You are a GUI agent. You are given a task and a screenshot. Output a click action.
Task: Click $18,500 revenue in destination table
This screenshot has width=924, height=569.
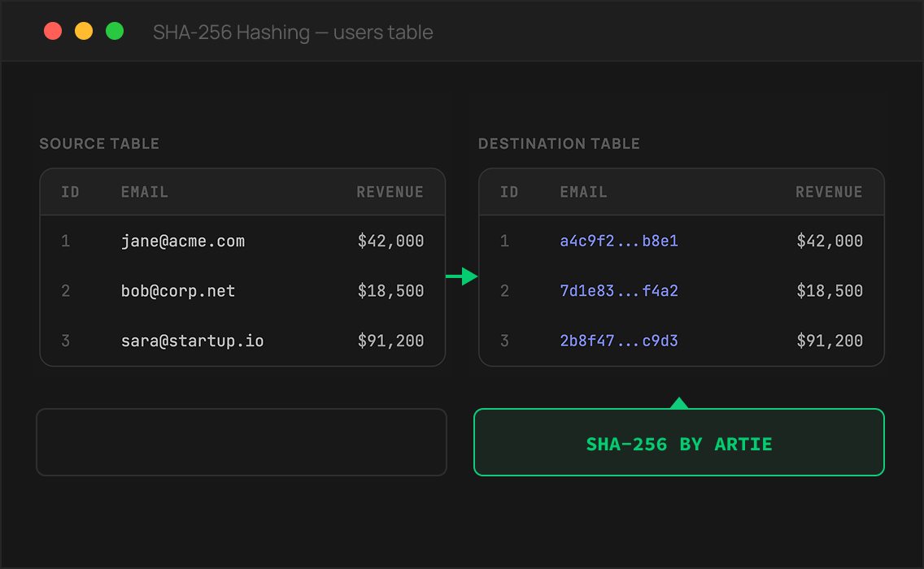[x=830, y=291]
